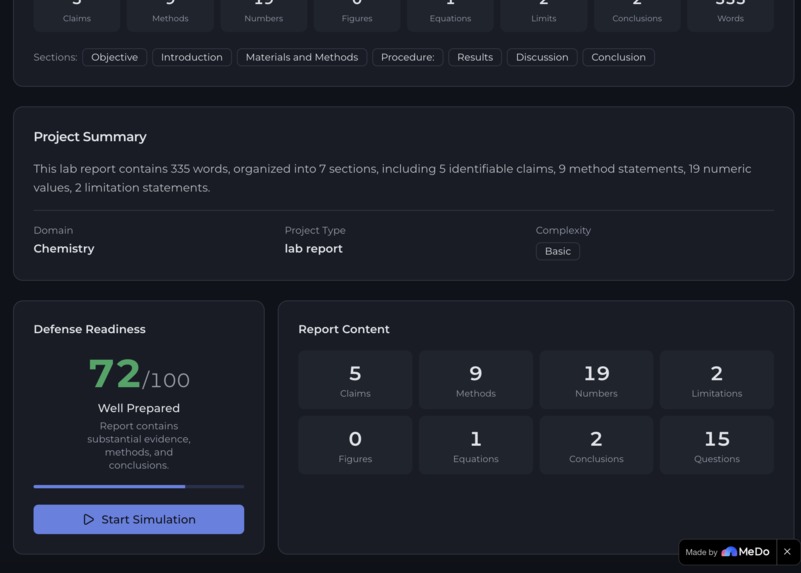Select the Materials and Methods section chip
This screenshot has height=573, width=801.
point(302,57)
